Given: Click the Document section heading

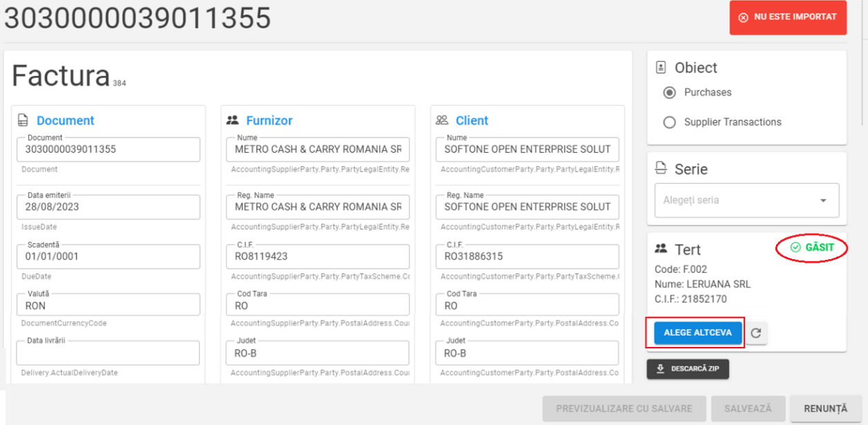Looking at the screenshot, I should pos(66,120).
